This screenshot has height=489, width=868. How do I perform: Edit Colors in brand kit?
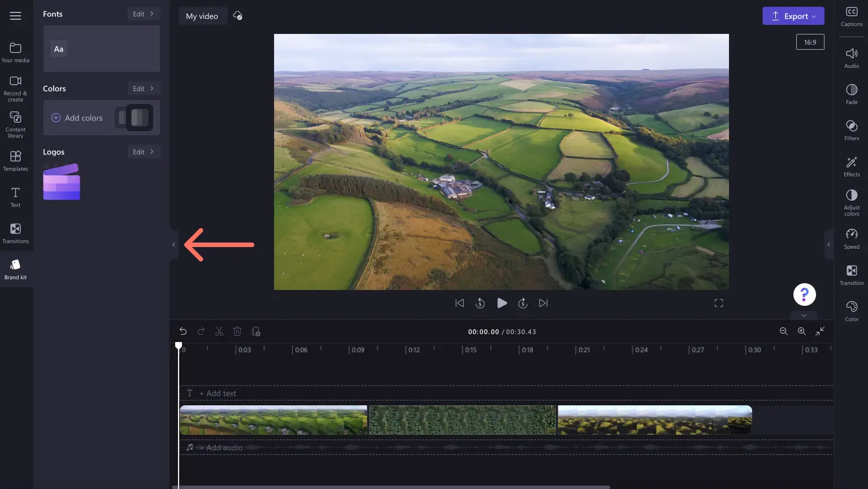pos(144,88)
